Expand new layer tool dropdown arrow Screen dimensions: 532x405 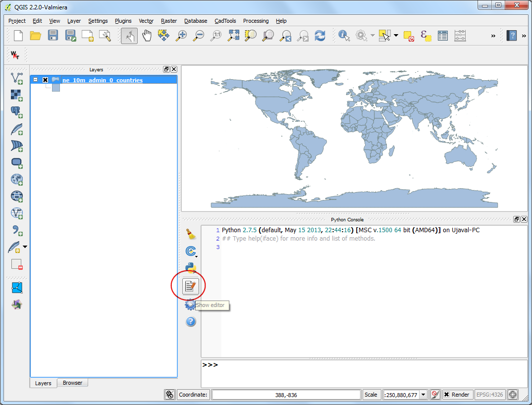[25, 247]
